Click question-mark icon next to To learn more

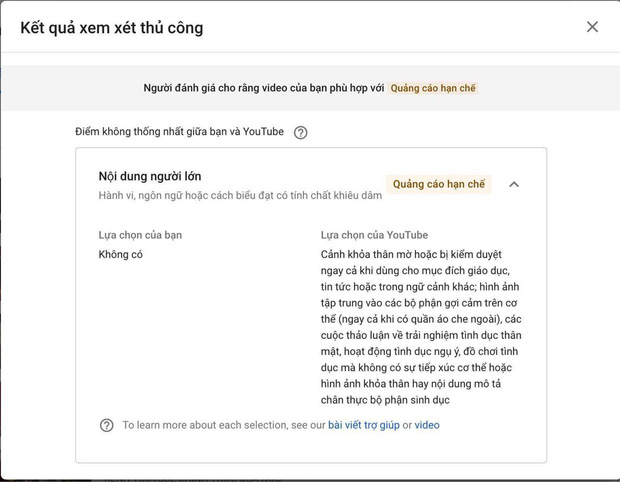107,425
